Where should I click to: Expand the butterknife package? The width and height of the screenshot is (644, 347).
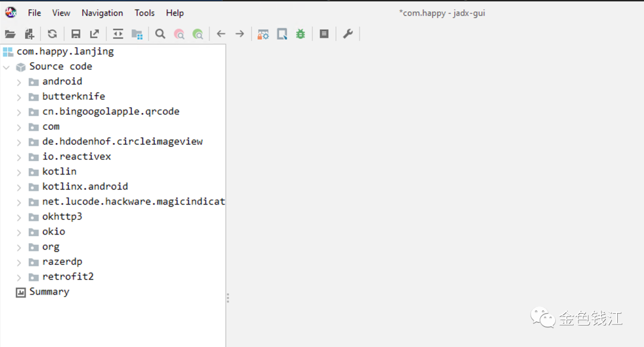[x=19, y=97]
